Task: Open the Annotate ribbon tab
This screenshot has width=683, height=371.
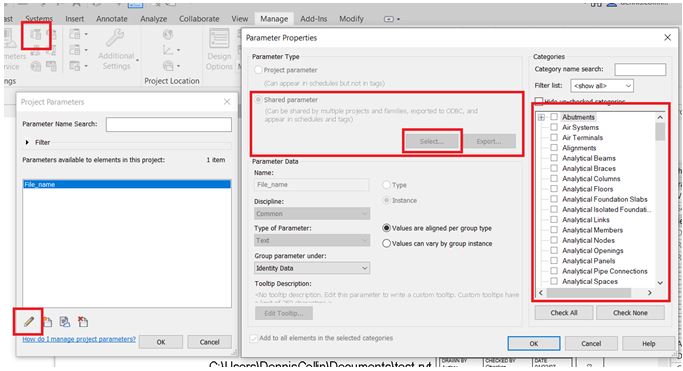Action: 112,19
